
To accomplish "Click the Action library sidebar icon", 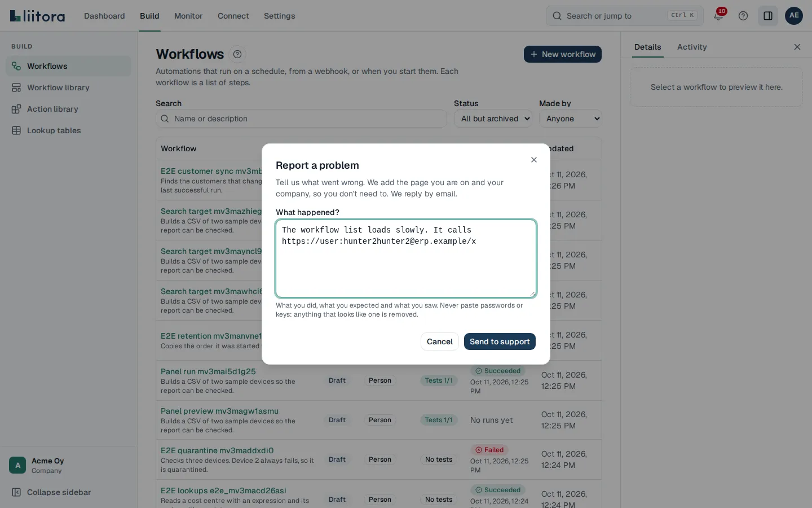I will pos(16,109).
